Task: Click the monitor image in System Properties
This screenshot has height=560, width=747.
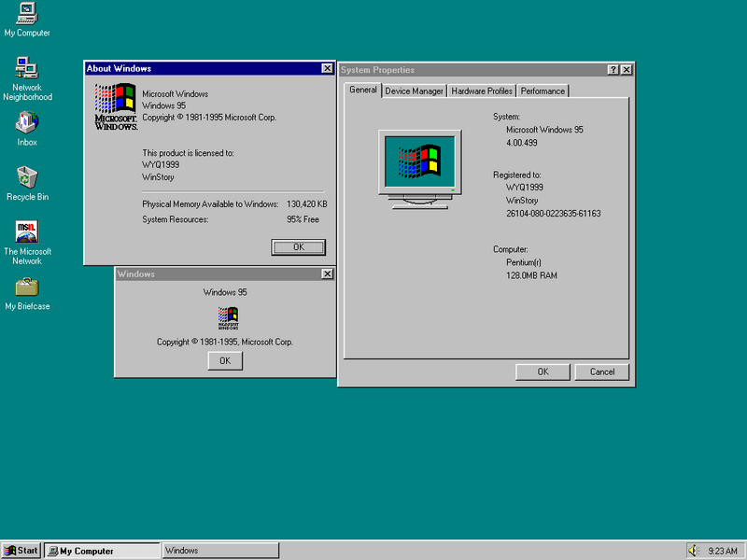Action: pos(420,168)
